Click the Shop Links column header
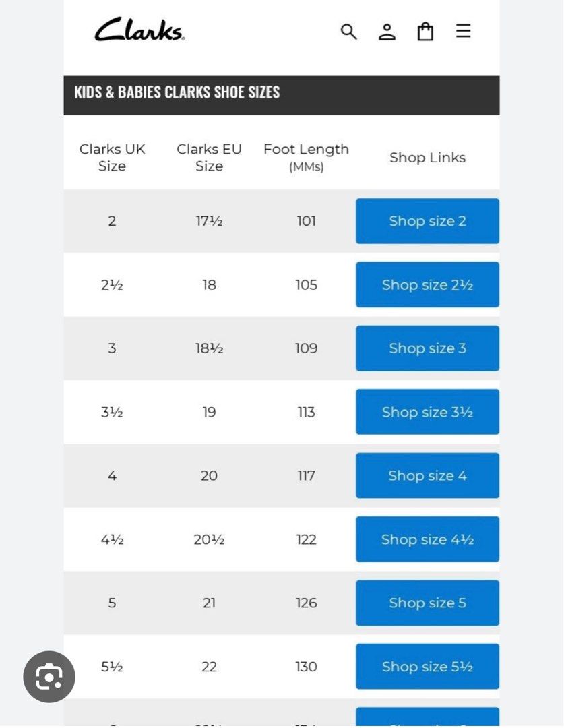 point(427,158)
